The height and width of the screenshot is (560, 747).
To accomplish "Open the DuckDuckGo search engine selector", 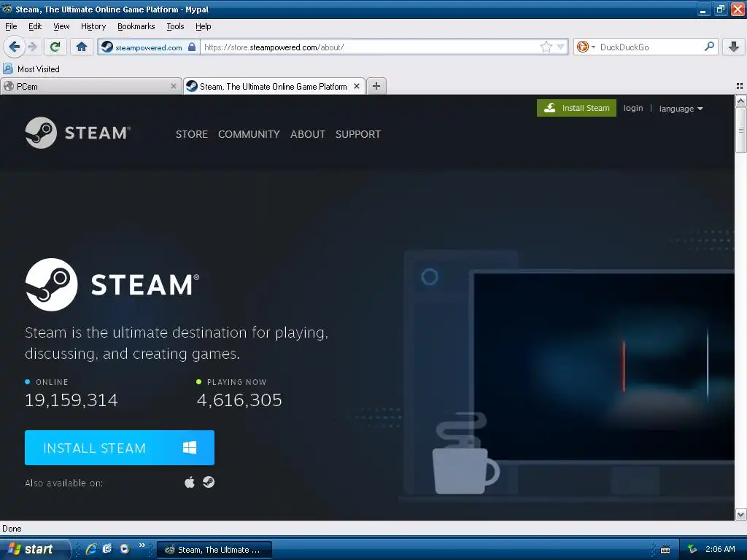I will click(x=586, y=47).
